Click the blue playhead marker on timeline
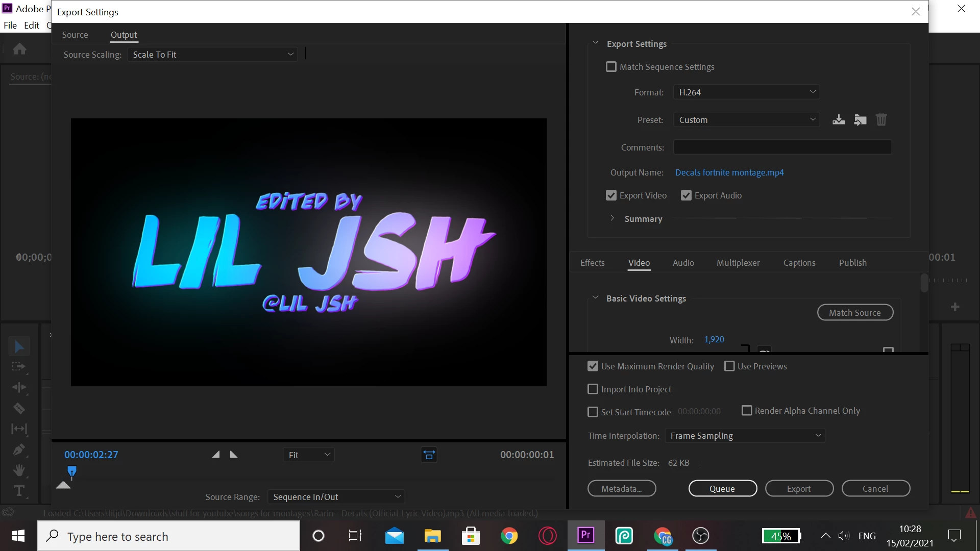This screenshot has height=551, width=980. 72,472
